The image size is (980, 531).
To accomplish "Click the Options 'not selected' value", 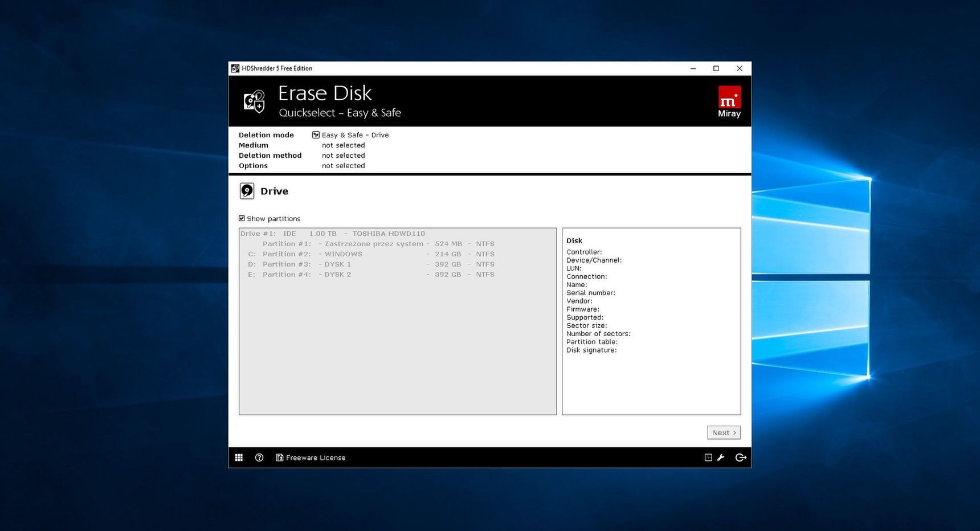I will pos(343,166).
